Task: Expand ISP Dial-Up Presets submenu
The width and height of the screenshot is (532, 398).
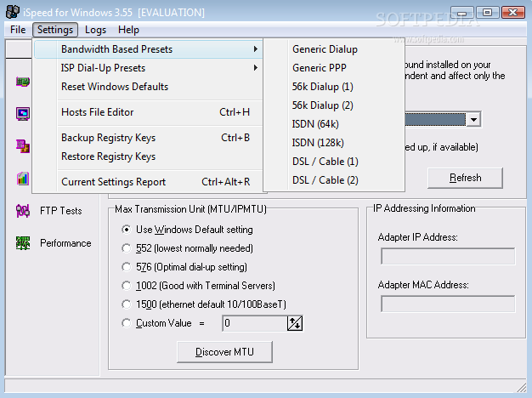Action: 148,68
